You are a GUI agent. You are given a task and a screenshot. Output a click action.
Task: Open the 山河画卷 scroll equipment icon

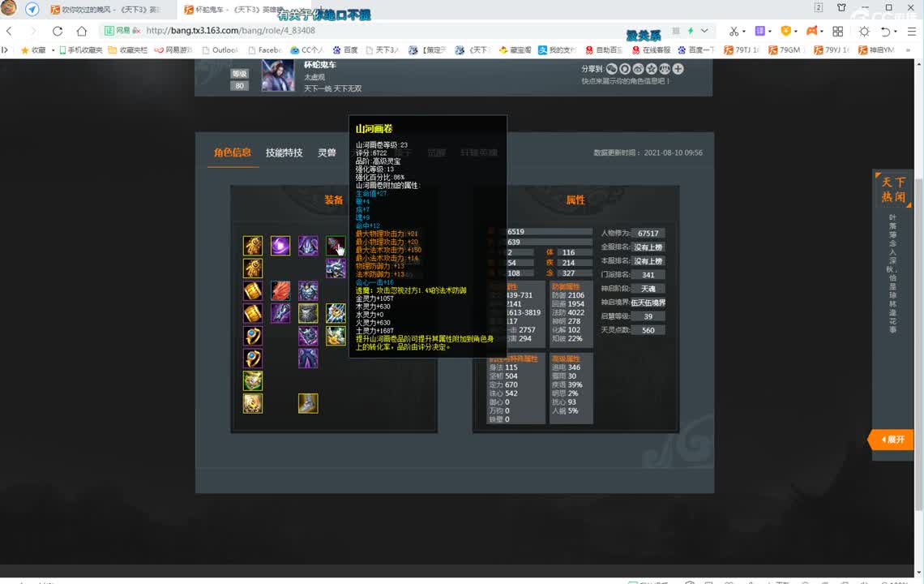tap(336, 246)
